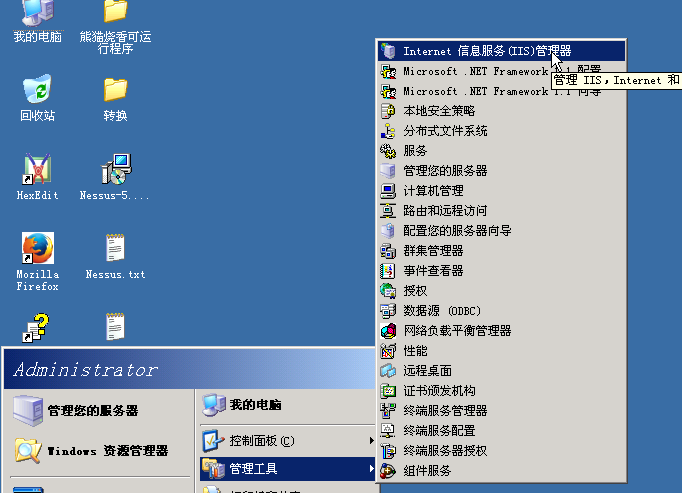Select 终端服务器授权 menu entry

click(x=501, y=451)
